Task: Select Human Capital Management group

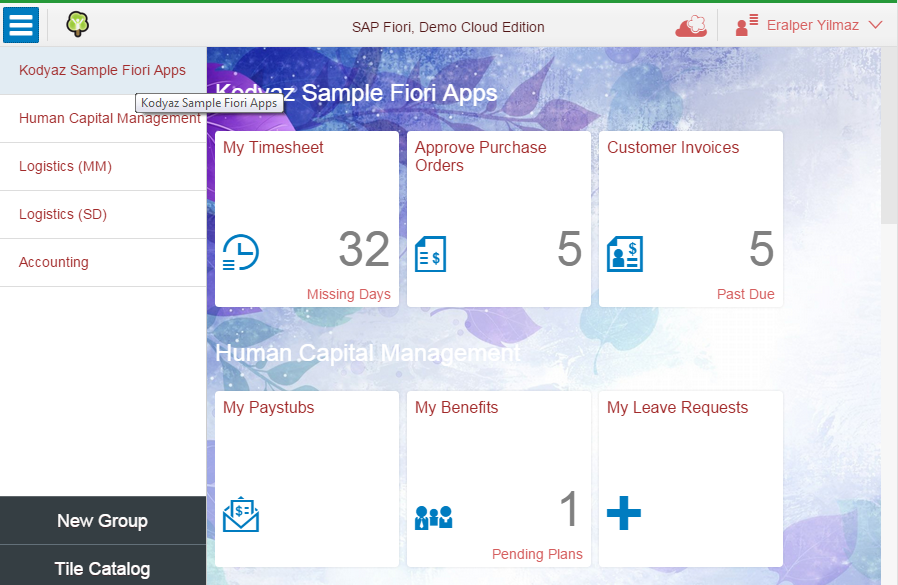Action: [103, 119]
